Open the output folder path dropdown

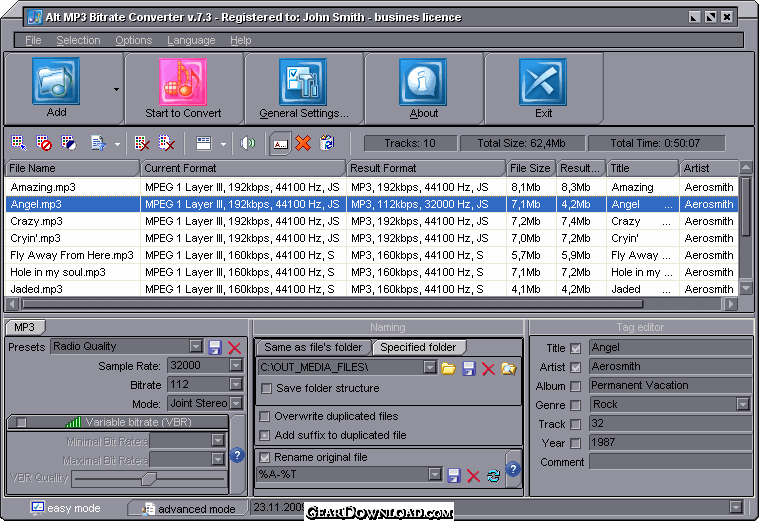[x=429, y=368]
